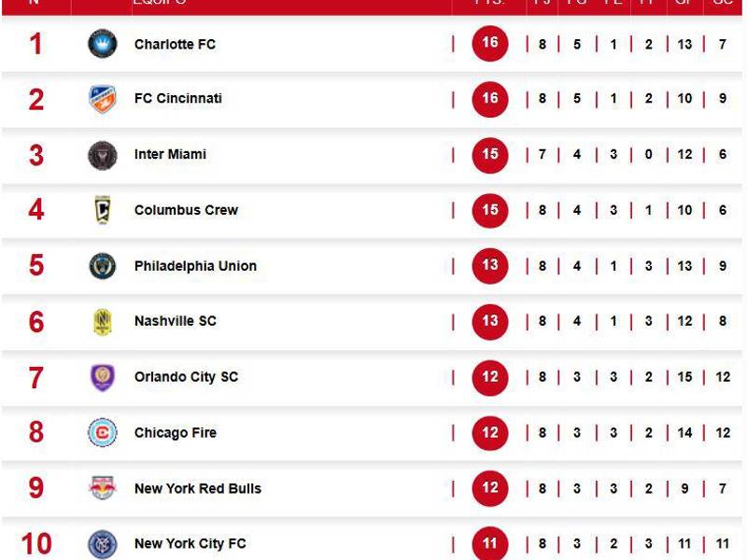The height and width of the screenshot is (560, 747).
Task: Click the Charlotte FC crown logo
Action: pos(105,44)
